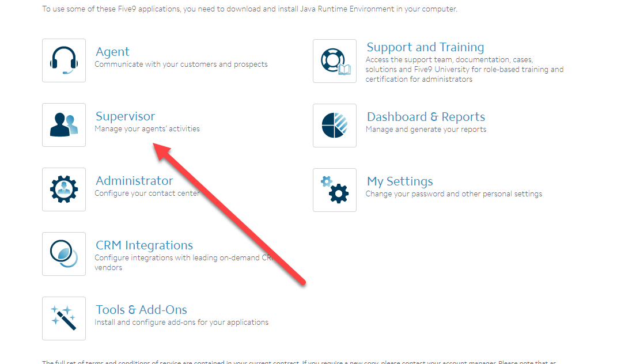The image size is (636, 364).
Task: Click the "Install and configure add-ons" description
Action: pos(181,323)
